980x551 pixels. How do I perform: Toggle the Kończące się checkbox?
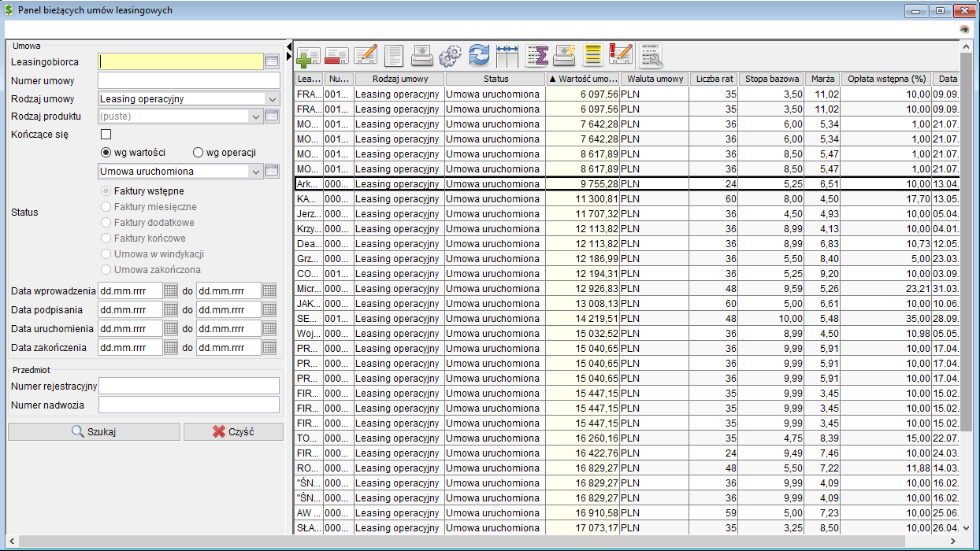pos(106,135)
